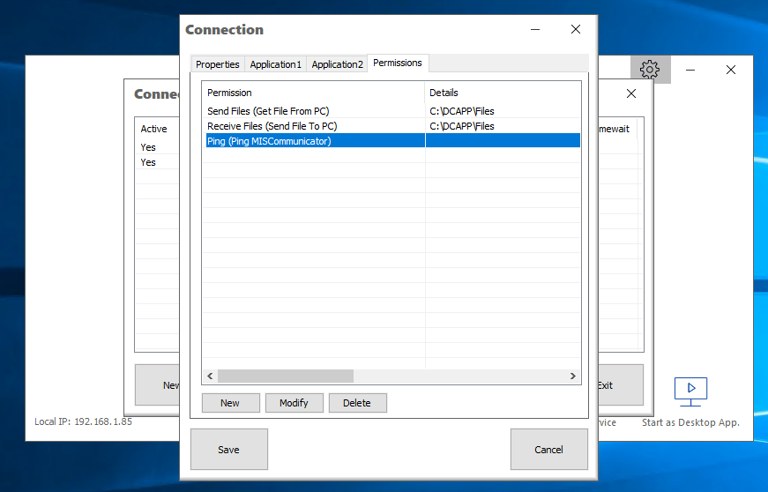Select the first Yes row in Active column
Viewport: 768px width, 492px height.
pos(148,147)
